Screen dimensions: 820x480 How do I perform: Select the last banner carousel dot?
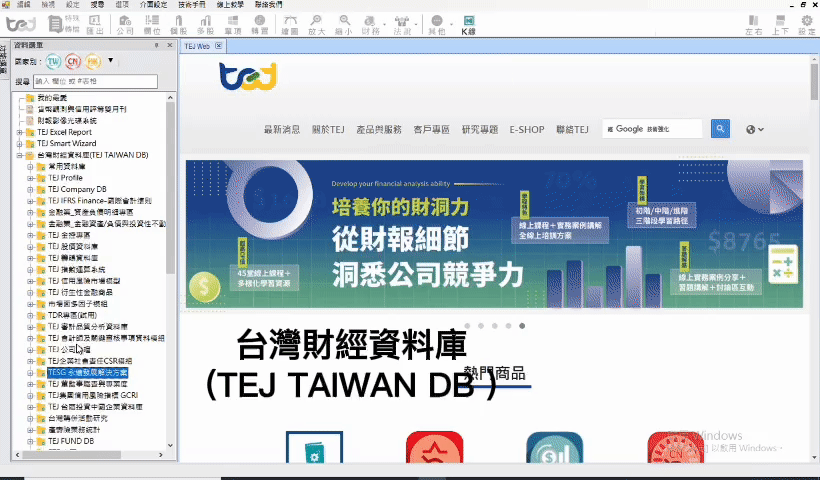tap(522, 326)
